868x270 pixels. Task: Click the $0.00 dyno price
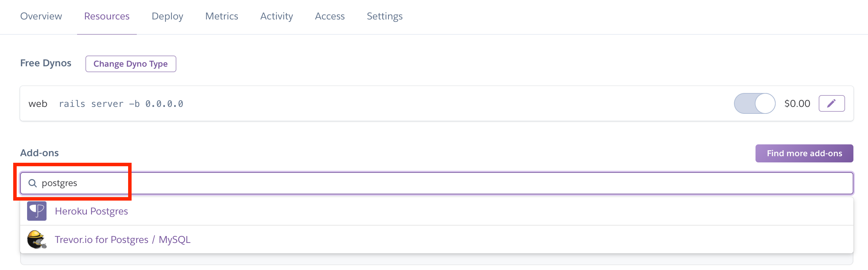[797, 103]
